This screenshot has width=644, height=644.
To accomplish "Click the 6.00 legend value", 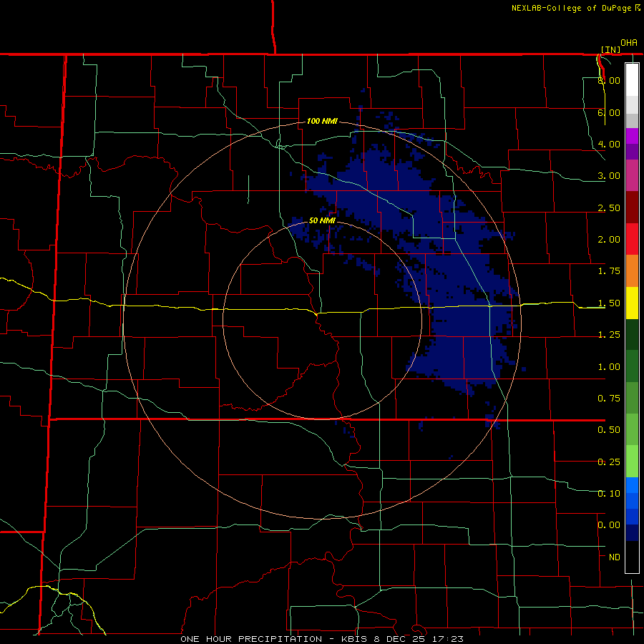I will point(609,112).
